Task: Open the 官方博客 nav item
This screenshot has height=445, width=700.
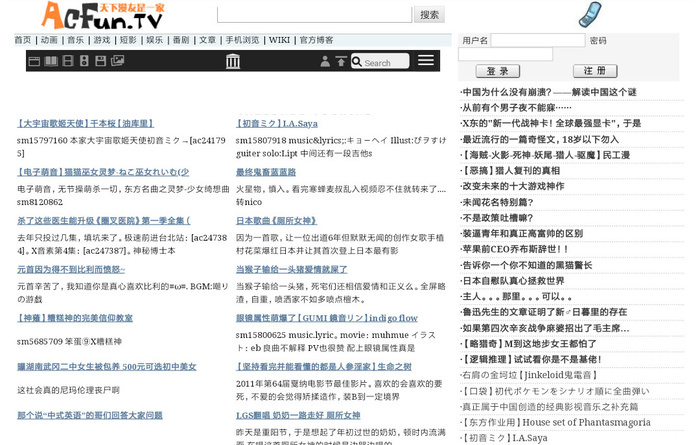Action: tap(317, 40)
